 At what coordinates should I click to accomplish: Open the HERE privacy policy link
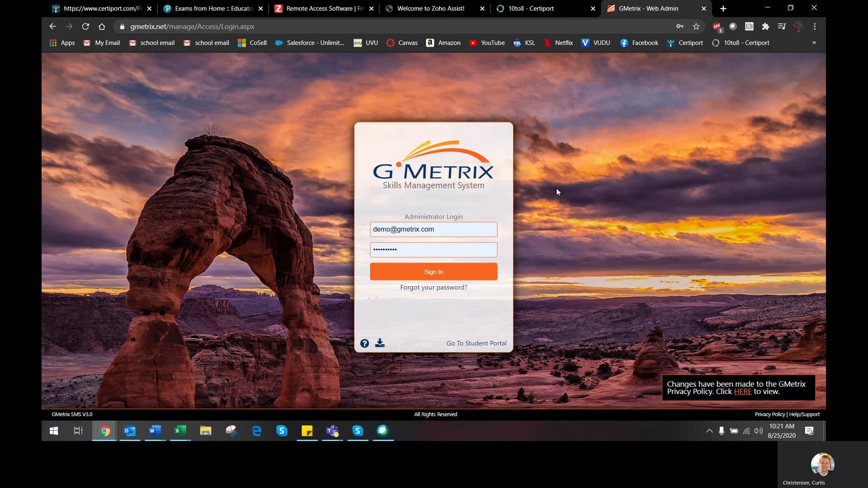[743, 392]
